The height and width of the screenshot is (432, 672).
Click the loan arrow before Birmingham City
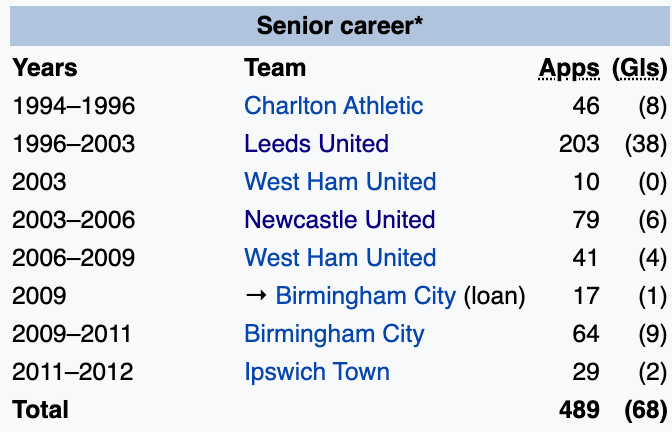tap(255, 296)
